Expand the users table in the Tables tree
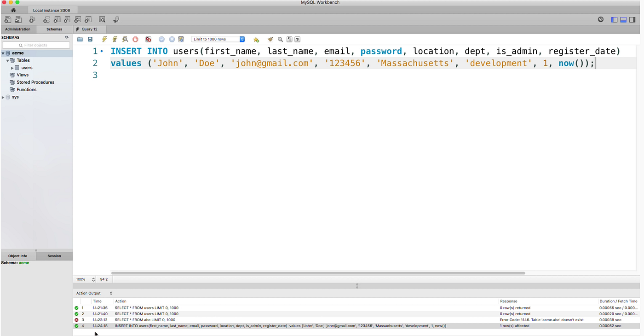 (x=12, y=67)
